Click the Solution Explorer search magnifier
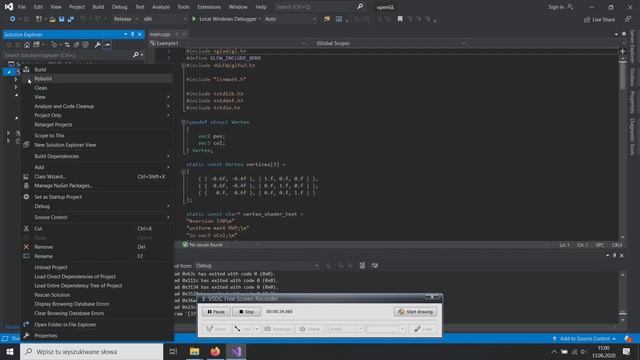Screen dimensions: 640x360 [136, 55]
